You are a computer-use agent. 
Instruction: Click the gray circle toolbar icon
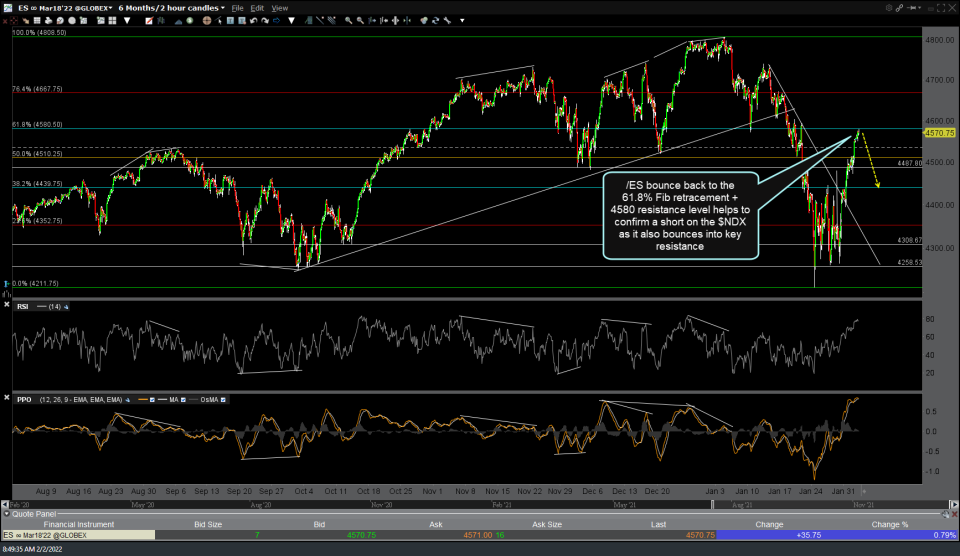(x=72, y=20)
